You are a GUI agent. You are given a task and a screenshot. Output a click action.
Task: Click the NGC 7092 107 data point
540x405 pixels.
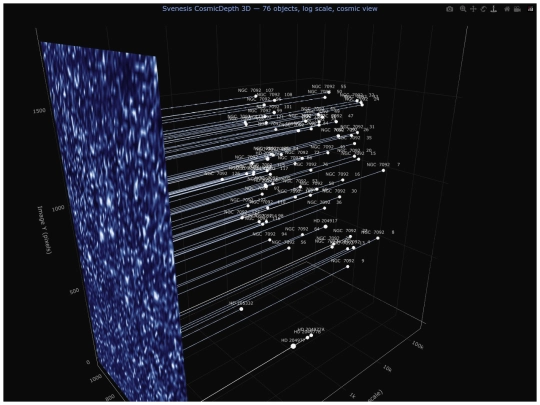256,96
